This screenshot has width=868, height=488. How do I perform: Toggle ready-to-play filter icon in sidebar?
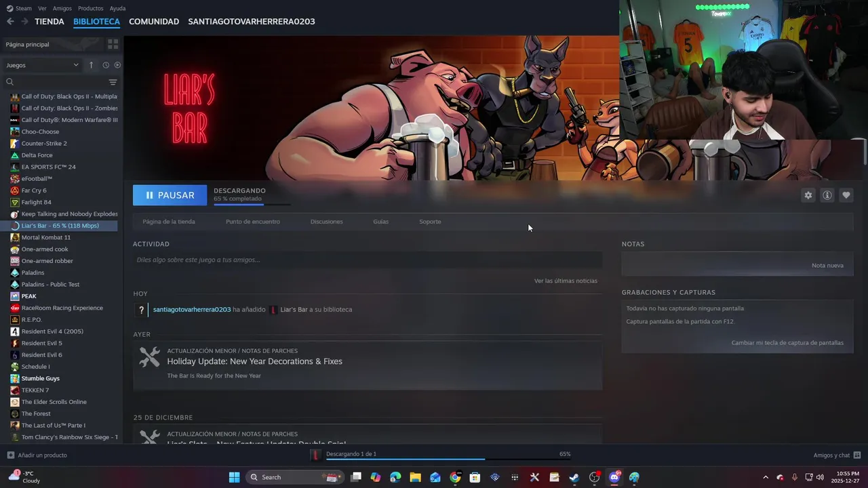[x=117, y=65]
